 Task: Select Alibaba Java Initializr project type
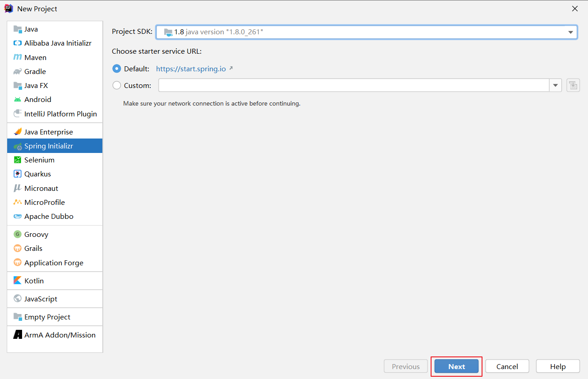(x=55, y=43)
